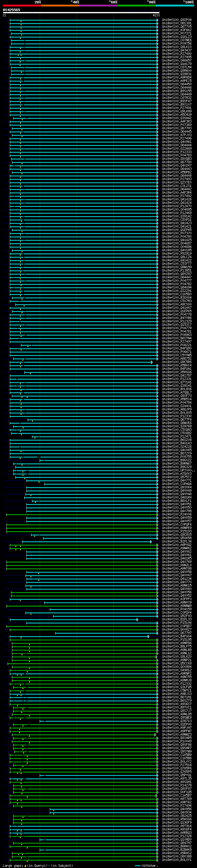The width and height of the screenshot is (197, 868).
Task: Open hit UniRef100_Q6T705
Action: pyautogui.click(x=176, y=26)
